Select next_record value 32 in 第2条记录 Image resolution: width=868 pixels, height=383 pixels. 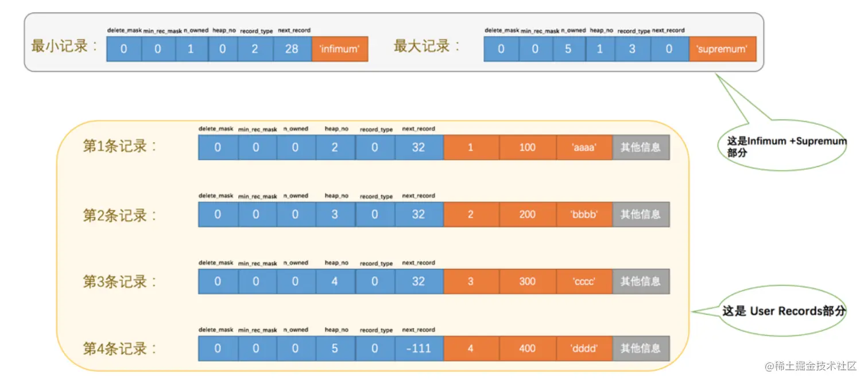coord(418,214)
